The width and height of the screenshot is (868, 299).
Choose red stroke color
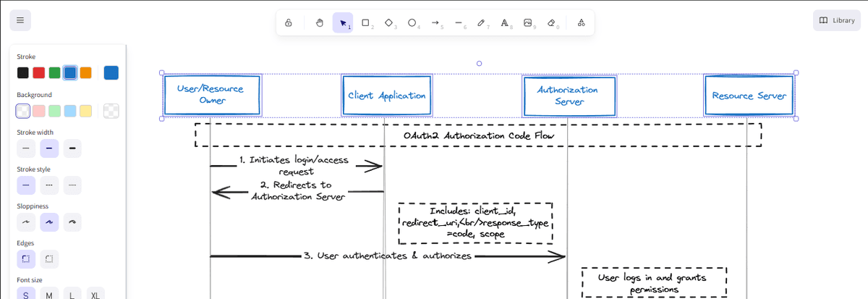click(38, 72)
